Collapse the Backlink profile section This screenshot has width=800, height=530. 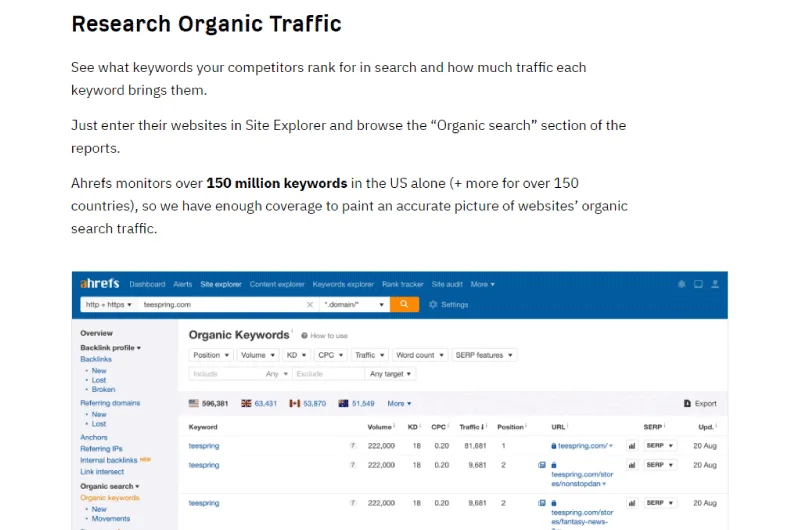(x=110, y=348)
